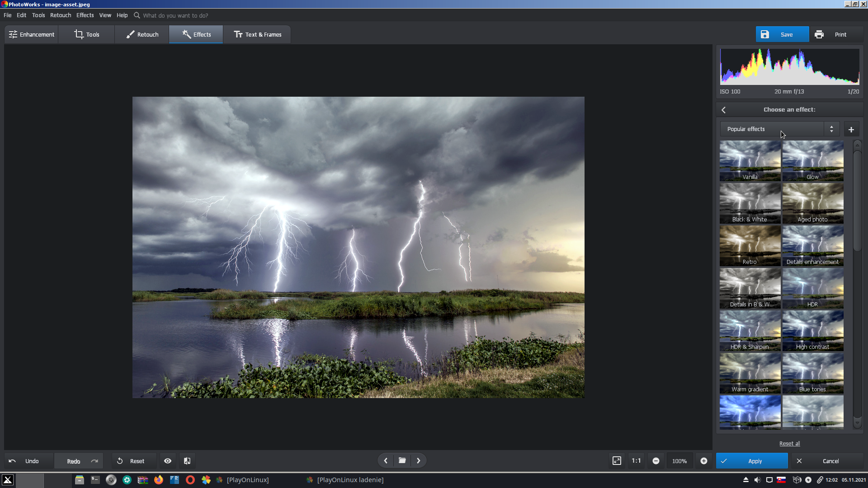
Task: Pick the Details in B & W effect
Action: coord(750,288)
